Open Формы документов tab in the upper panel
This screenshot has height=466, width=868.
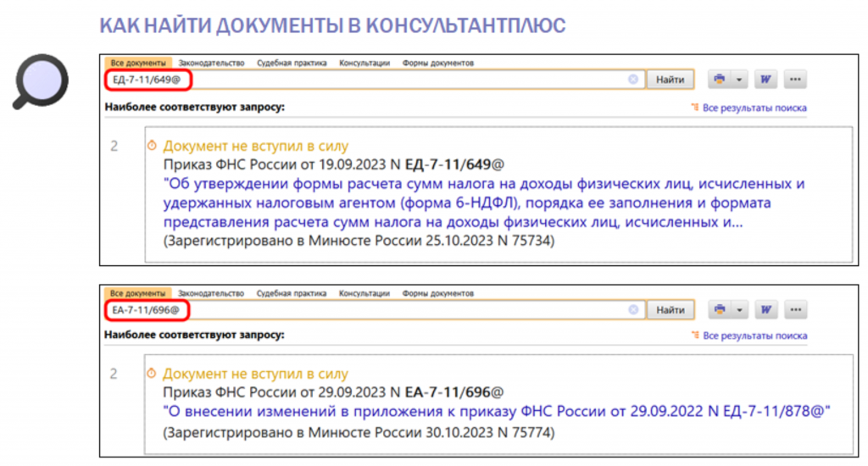pyautogui.click(x=438, y=63)
